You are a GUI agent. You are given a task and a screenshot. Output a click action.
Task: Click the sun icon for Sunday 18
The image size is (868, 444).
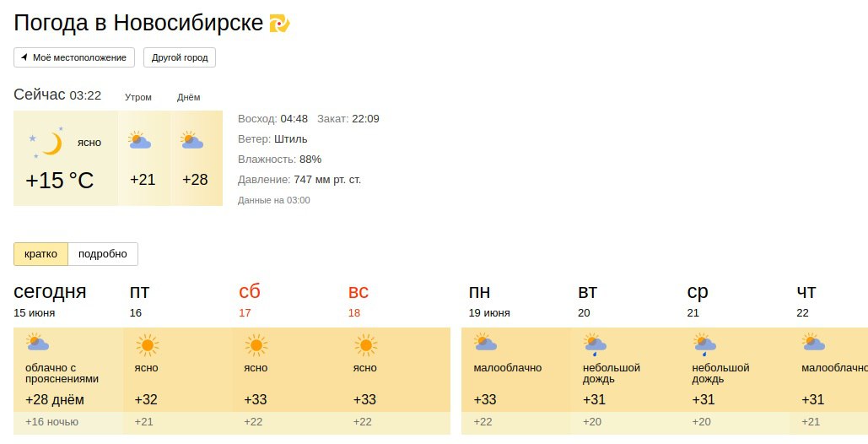click(366, 345)
